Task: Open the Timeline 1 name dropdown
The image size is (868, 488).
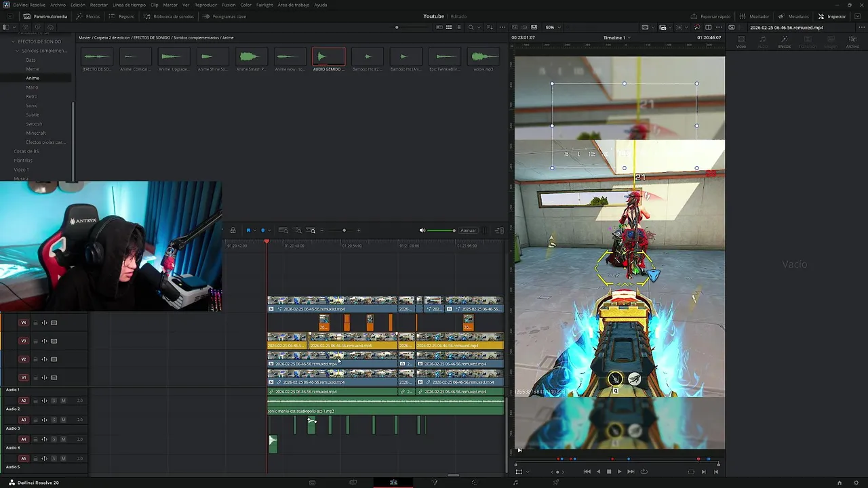Action: [617, 37]
